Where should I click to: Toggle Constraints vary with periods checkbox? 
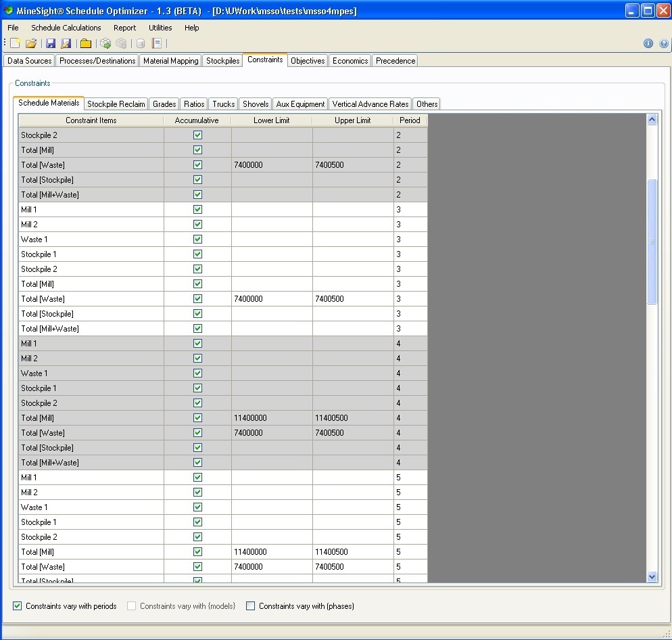pyautogui.click(x=17, y=605)
